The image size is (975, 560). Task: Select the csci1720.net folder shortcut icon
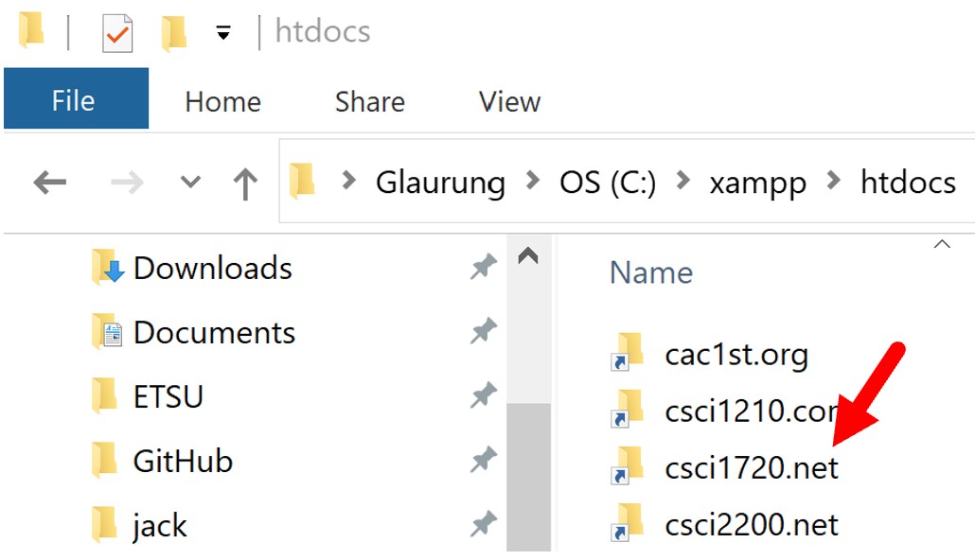(628, 466)
